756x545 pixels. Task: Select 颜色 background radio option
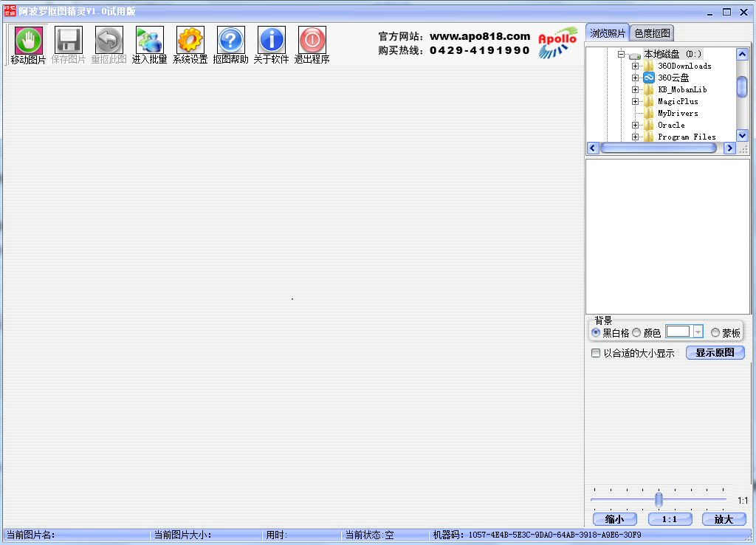tap(636, 333)
